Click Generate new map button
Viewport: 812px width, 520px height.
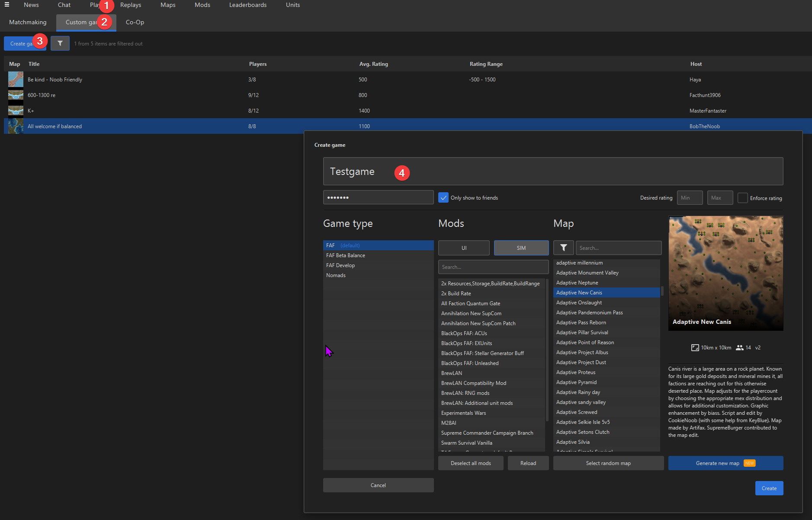click(725, 463)
